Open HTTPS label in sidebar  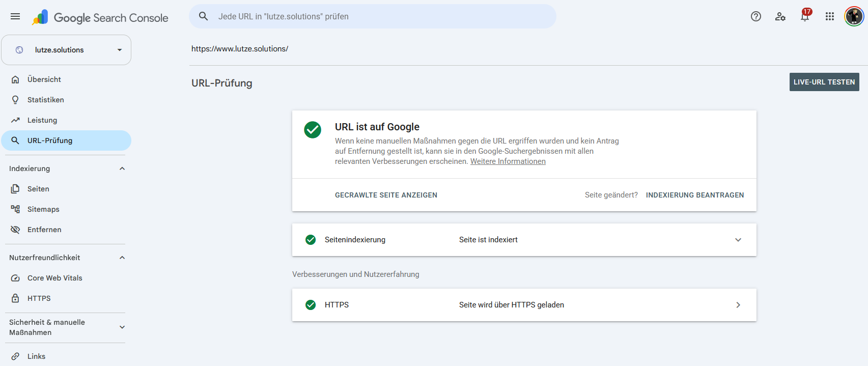(39, 298)
